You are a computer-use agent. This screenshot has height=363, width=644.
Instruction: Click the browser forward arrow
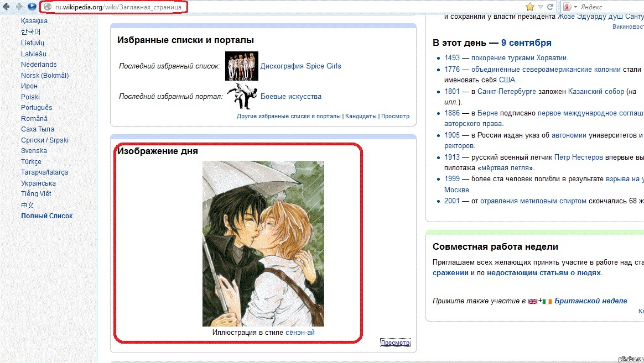[x=19, y=7]
